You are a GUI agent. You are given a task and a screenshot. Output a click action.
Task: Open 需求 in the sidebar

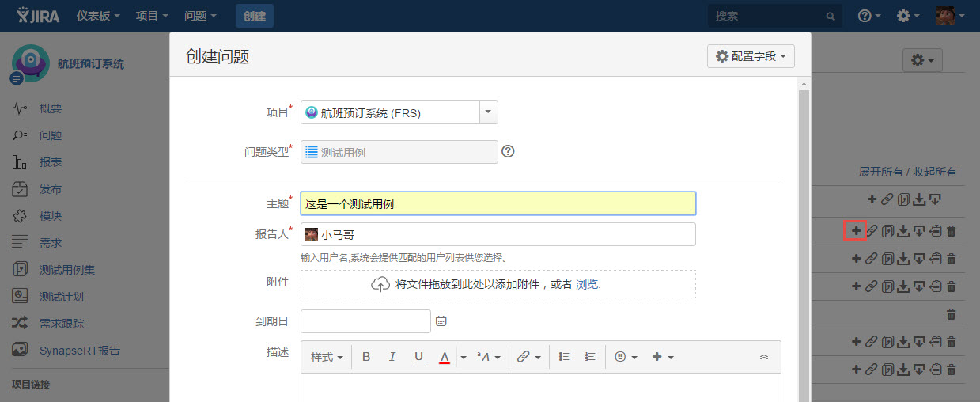pos(51,242)
